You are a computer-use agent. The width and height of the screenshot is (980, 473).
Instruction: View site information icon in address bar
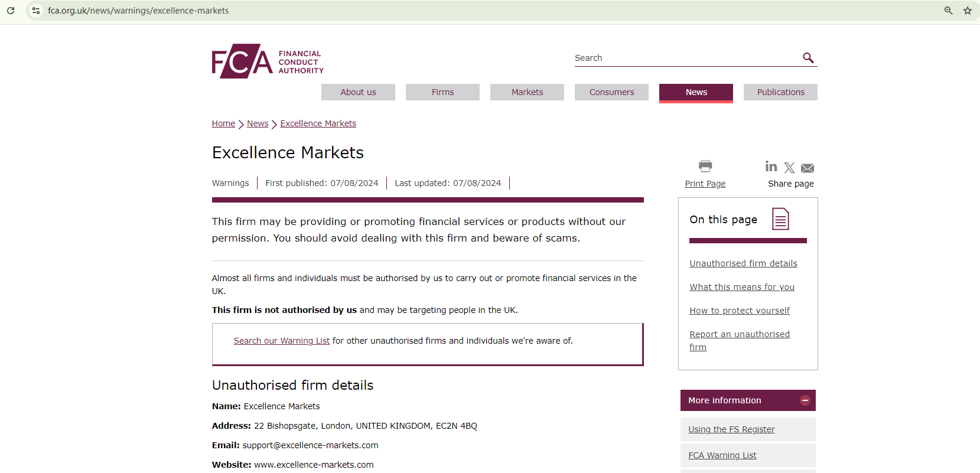(x=36, y=11)
